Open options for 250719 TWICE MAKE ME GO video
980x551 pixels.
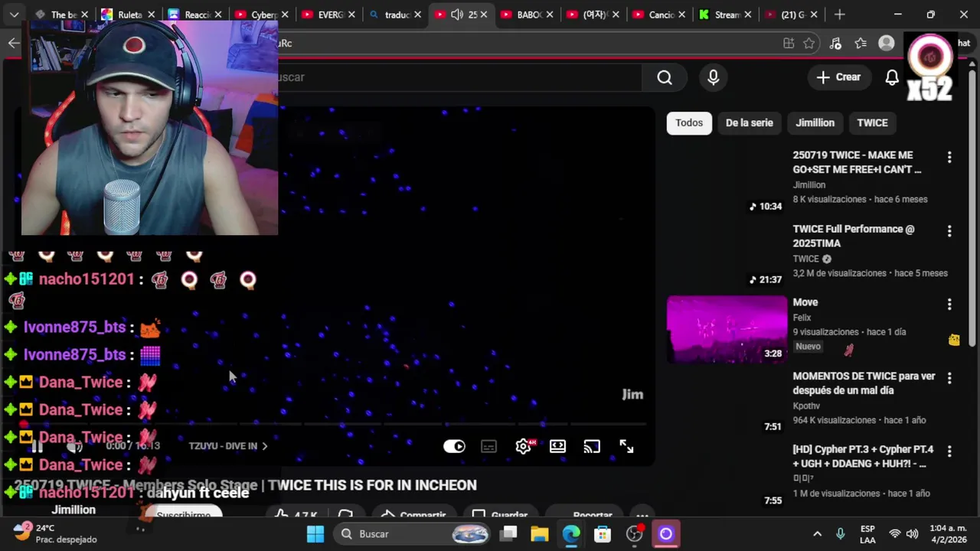[x=949, y=157]
